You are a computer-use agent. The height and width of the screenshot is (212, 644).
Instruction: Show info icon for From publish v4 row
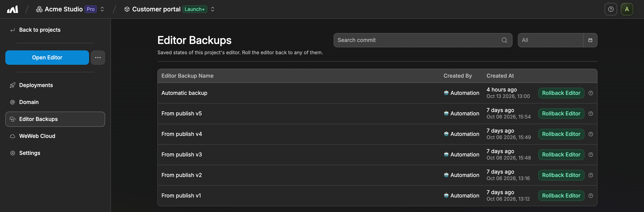tap(591, 134)
